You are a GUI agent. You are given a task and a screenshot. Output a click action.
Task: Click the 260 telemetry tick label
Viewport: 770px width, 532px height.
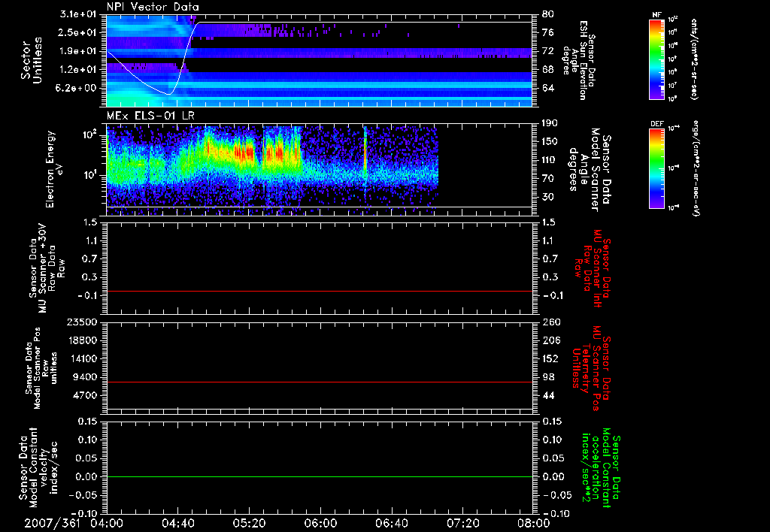pos(550,322)
